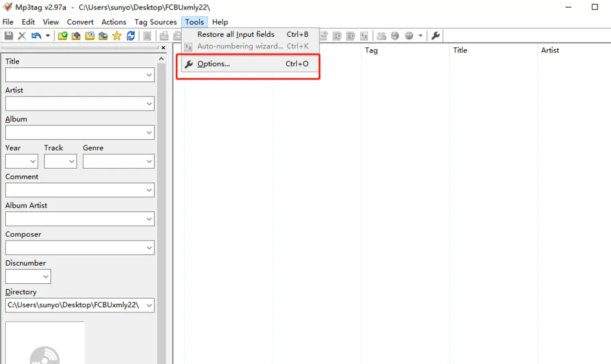The height and width of the screenshot is (364, 611).
Task: Click the Remove tag X icon in toolbar
Action: coord(22,36)
